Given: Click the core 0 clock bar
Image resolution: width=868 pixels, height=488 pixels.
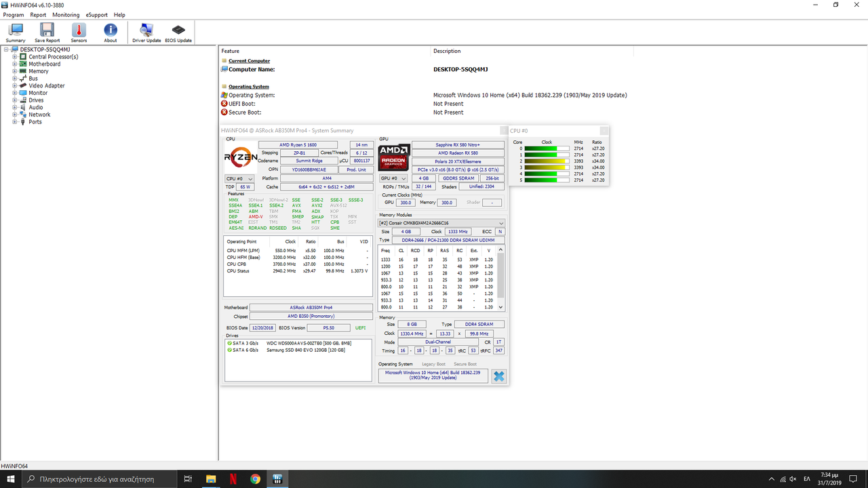Looking at the screenshot, I should tap(547, 148).
